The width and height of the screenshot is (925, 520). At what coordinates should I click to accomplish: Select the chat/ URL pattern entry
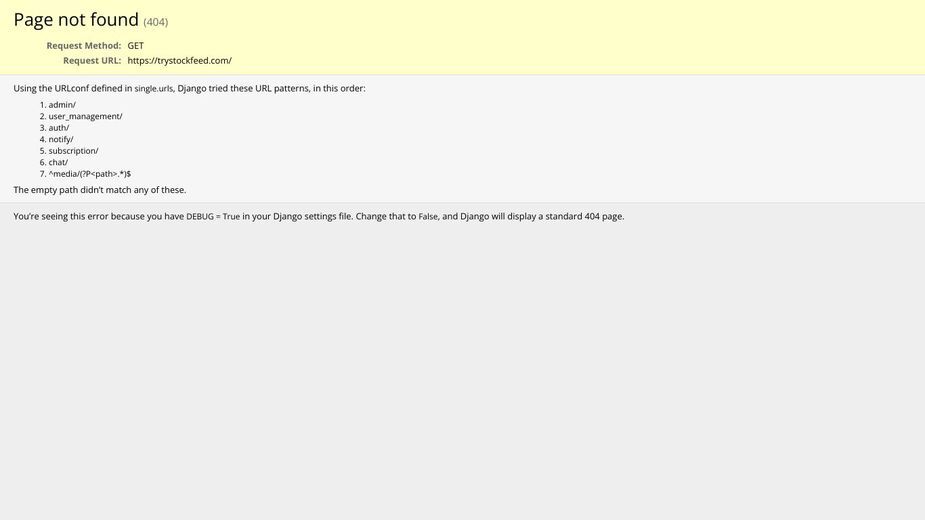[58, 162]
